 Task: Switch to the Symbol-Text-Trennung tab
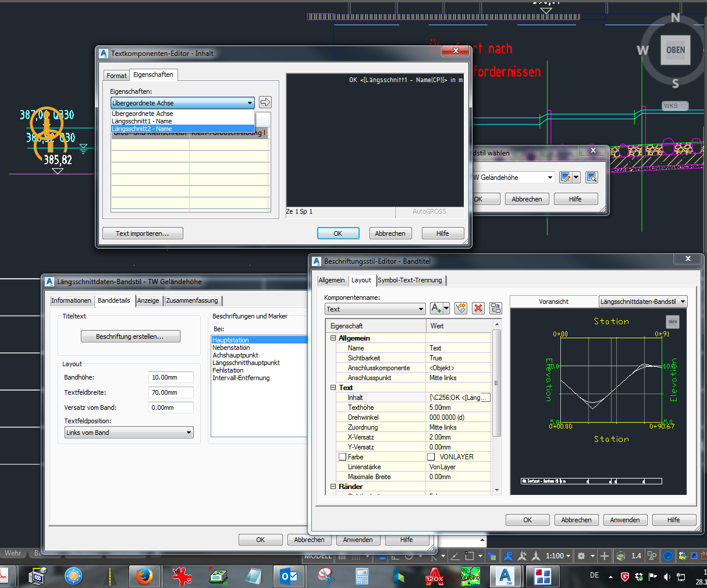pyautogui.click(x=410, y=280)
